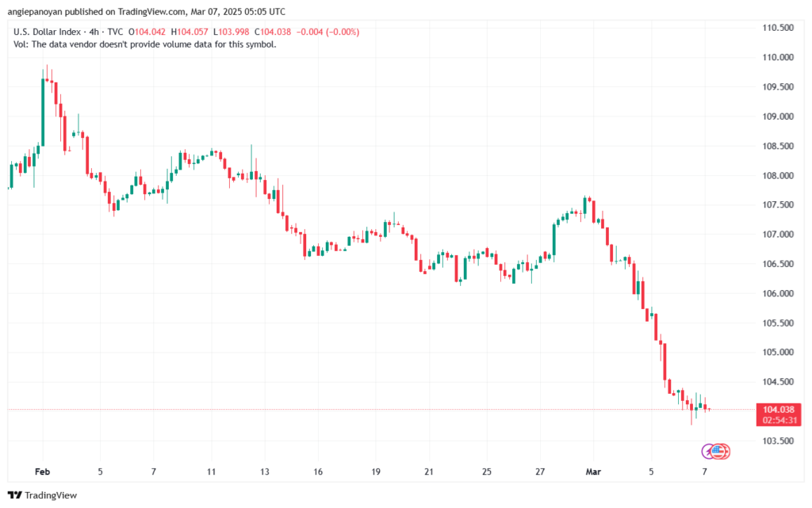Screen dimensions: 812x508
Task: Click the Feb label on date axis
Action: click(43, 472)
